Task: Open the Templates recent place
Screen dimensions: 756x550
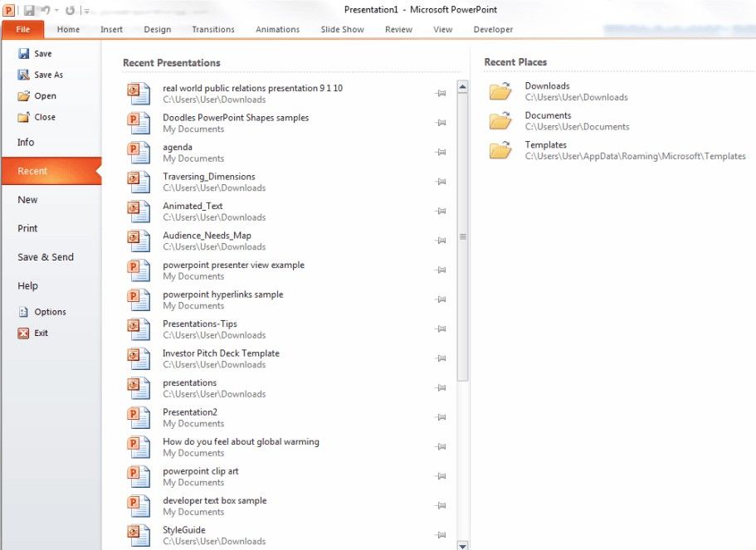Action: click(x=618, y=150)
